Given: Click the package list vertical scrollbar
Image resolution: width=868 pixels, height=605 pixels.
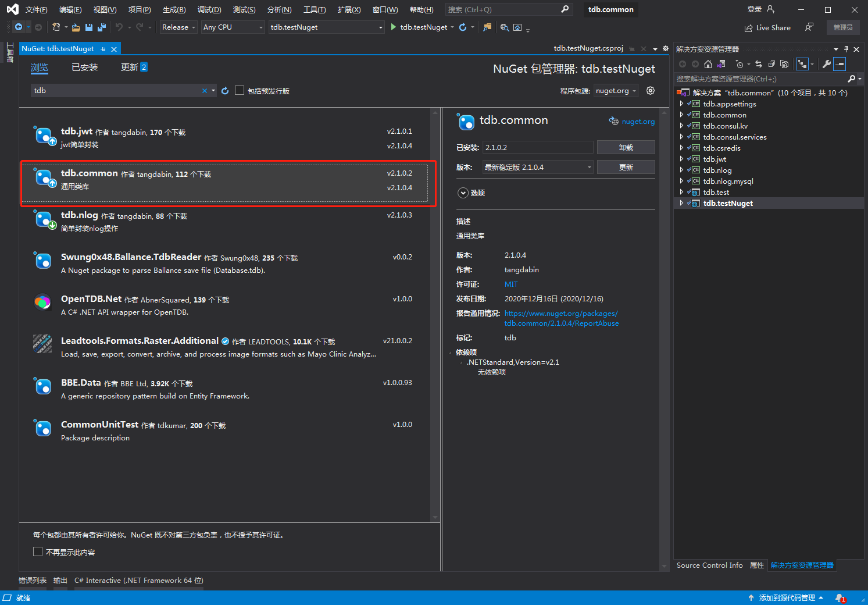Looking at the screenshot, I should point(435,314).
